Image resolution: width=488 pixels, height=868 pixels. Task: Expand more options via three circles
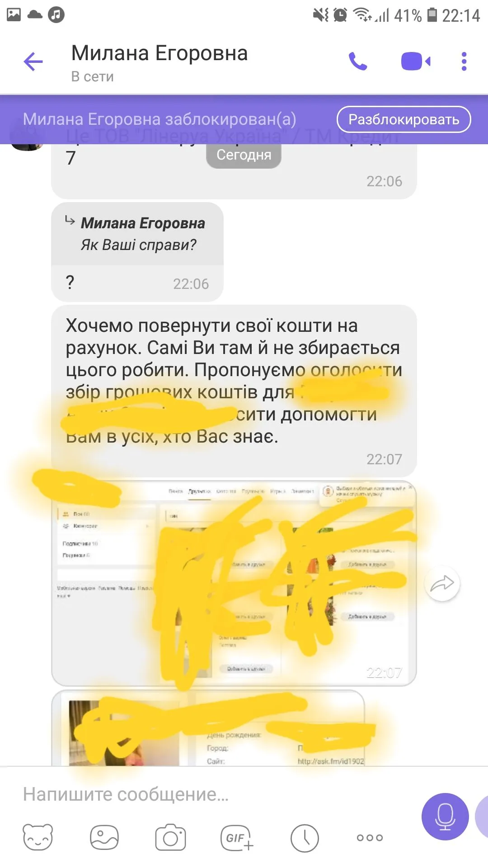pos(370,838)
